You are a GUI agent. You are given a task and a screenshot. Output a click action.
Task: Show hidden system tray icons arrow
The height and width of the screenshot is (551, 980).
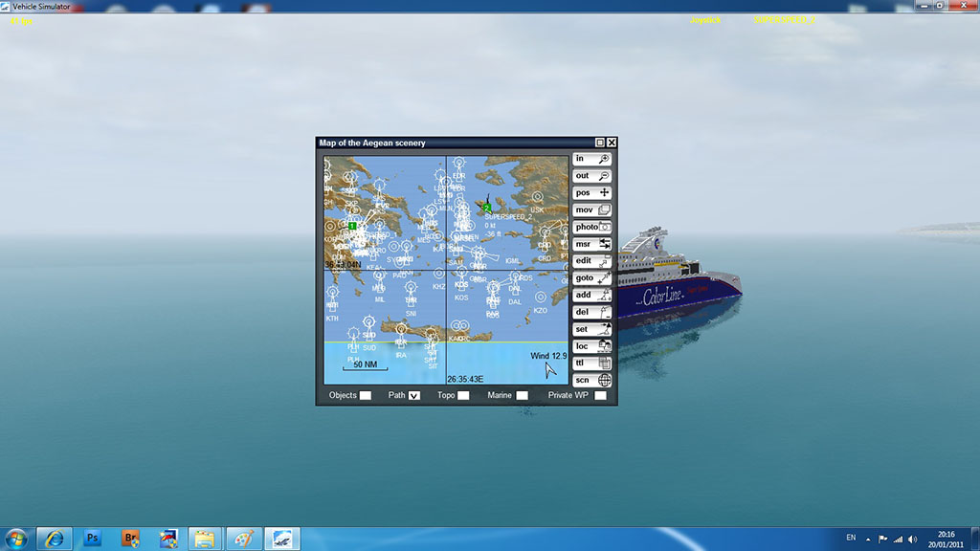[x=868, y=539]
